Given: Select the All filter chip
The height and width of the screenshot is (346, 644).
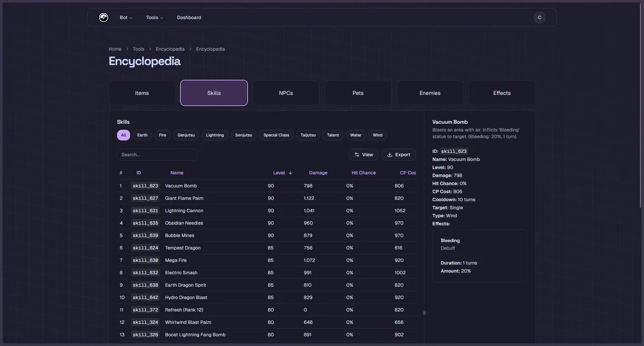Looking at the screenshot, I should (123, 135).
